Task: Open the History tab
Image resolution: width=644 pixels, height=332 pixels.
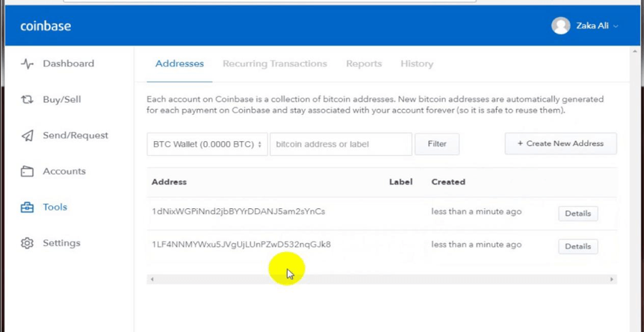Action: pyautogui.click(x=417, y=63)
